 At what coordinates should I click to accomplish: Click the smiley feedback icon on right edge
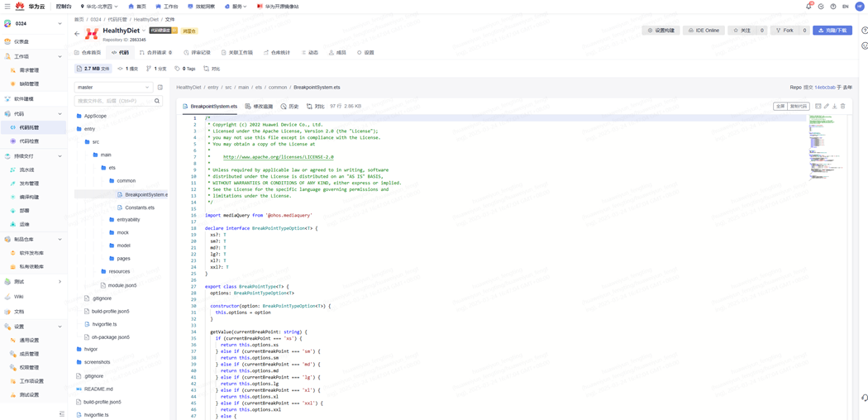[x=864, y=46]
